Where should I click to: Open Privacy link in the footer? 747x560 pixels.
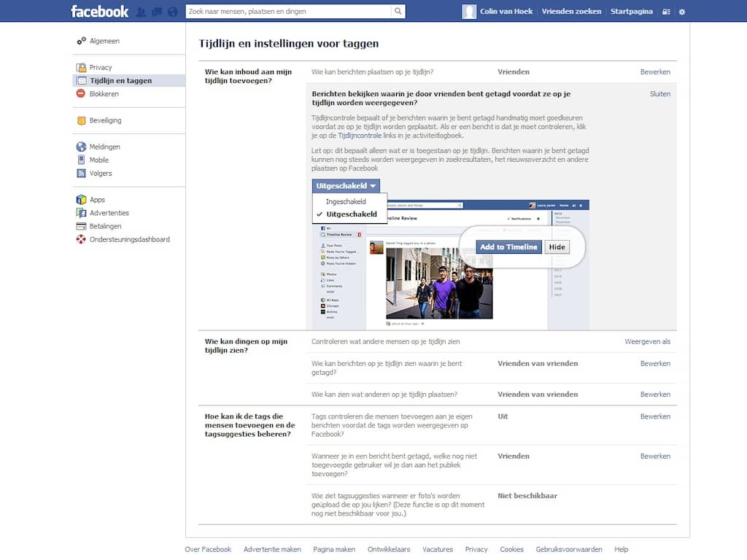pos(476,549)
